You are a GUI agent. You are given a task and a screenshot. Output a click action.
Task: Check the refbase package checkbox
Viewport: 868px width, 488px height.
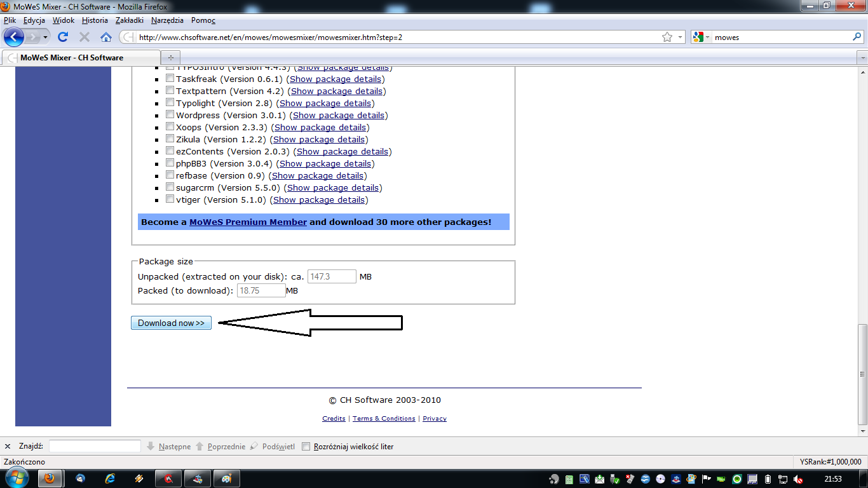point(170,175)
